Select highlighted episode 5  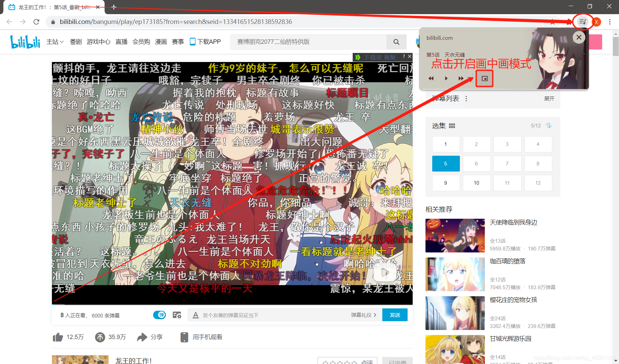point(446,164)
